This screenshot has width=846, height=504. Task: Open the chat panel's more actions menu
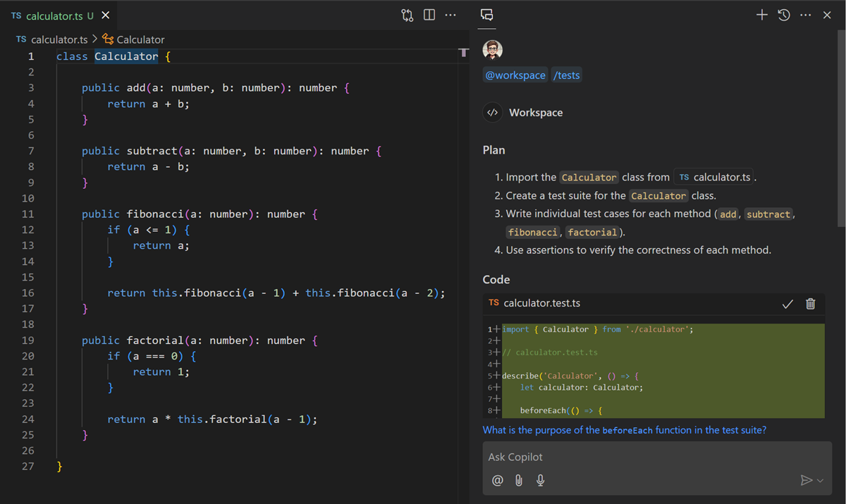(805, 15)
